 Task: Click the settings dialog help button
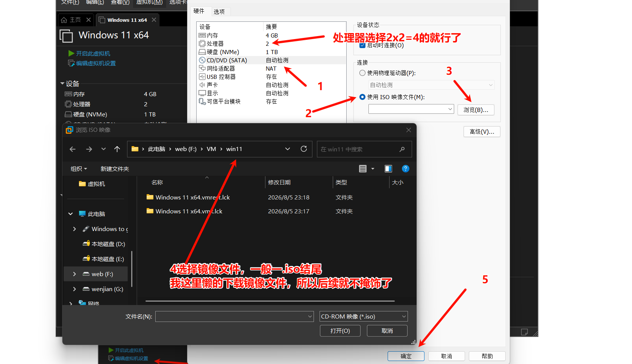[x=487, y=356]
